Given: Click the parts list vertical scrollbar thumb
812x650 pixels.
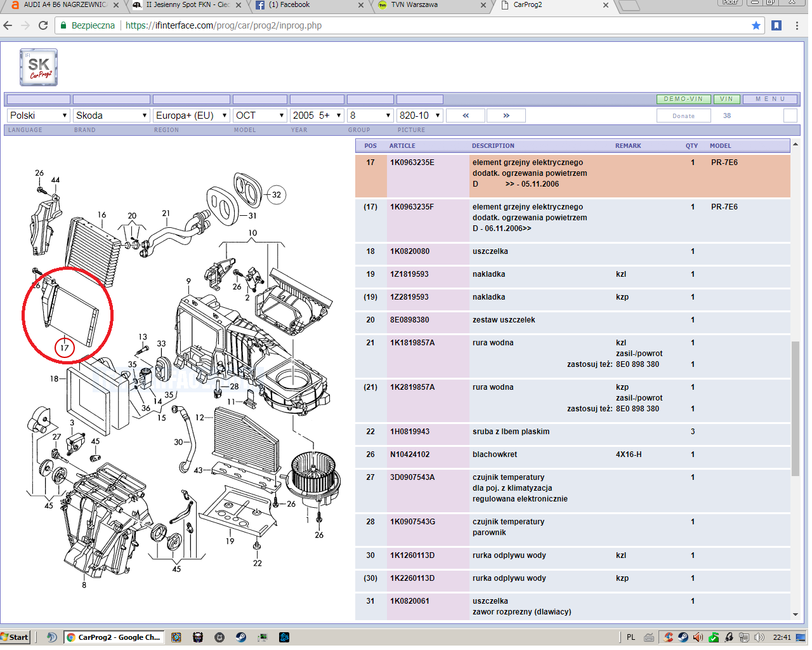Looking at the screenshot, I should (796, 408).
